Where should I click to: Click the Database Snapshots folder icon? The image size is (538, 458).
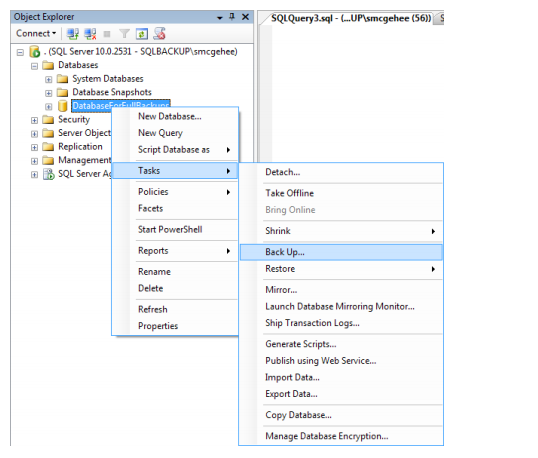pyautogui.click(x=62, y=92)
